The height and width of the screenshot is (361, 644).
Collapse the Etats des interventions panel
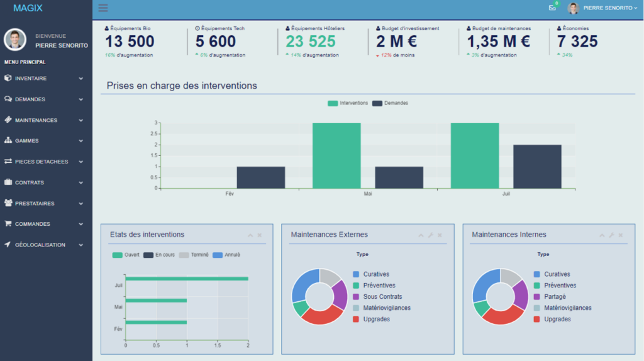[250, 235]
